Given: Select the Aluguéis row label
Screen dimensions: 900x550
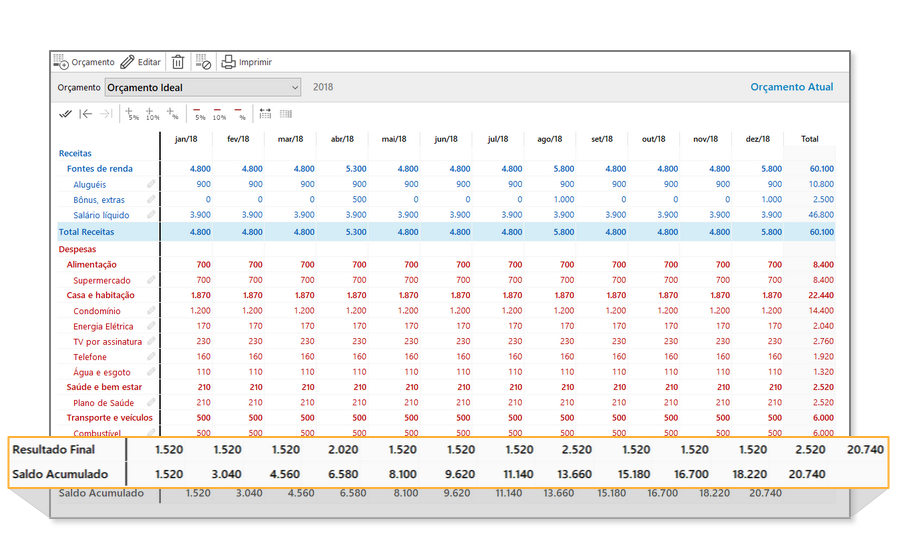Looking at the screenshot, I should 90,184.
